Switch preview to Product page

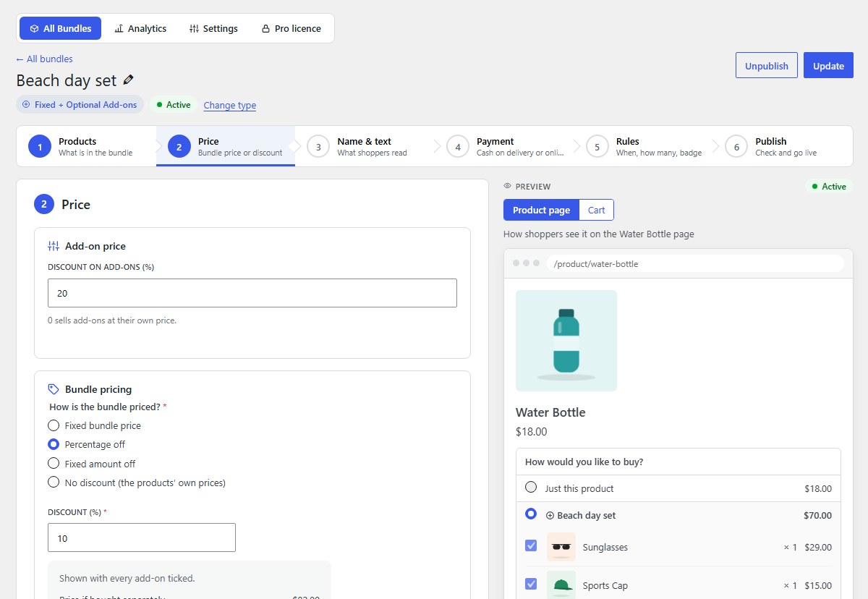pos(541,210)
